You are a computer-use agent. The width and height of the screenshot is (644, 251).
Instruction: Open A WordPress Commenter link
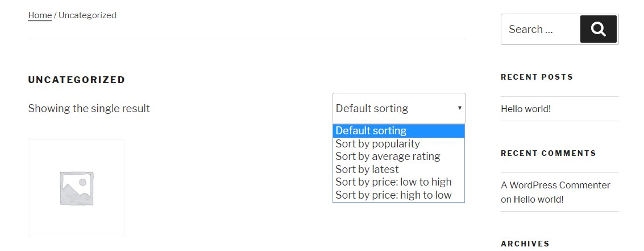coord(555,185)
